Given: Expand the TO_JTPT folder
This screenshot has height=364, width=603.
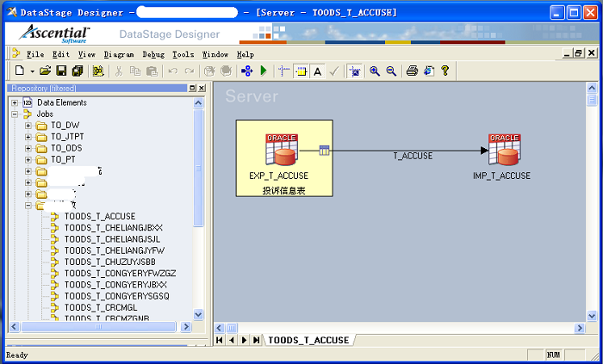Looking at the screenshot, I should [x=28, y=137].
